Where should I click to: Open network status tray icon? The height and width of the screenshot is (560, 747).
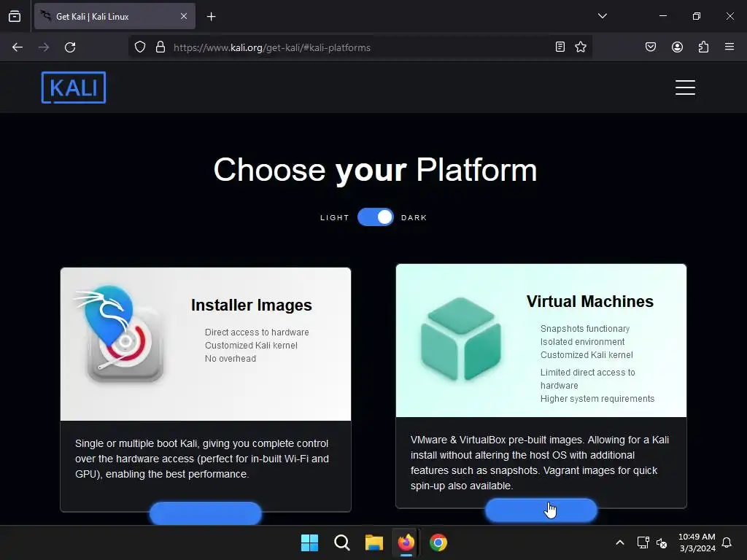(643, 542)
